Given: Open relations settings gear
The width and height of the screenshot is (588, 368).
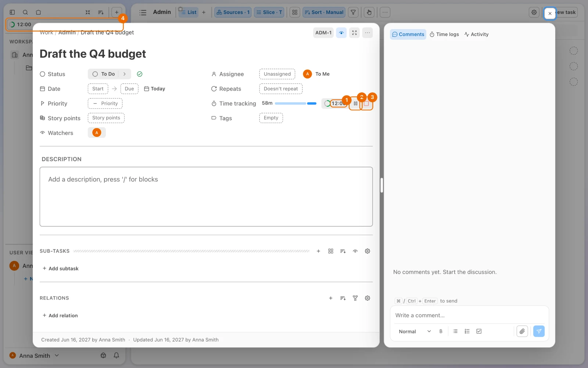Looking at the screenshot, I should pyautogui.click(x=367, y=298).
